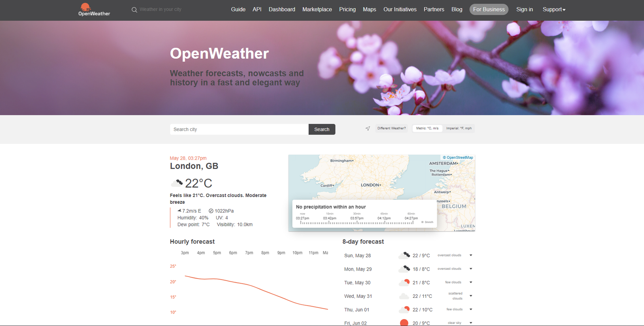Click the 8-day forecast heading
Viewport: 644px width, 326px height.
point(363,242)
